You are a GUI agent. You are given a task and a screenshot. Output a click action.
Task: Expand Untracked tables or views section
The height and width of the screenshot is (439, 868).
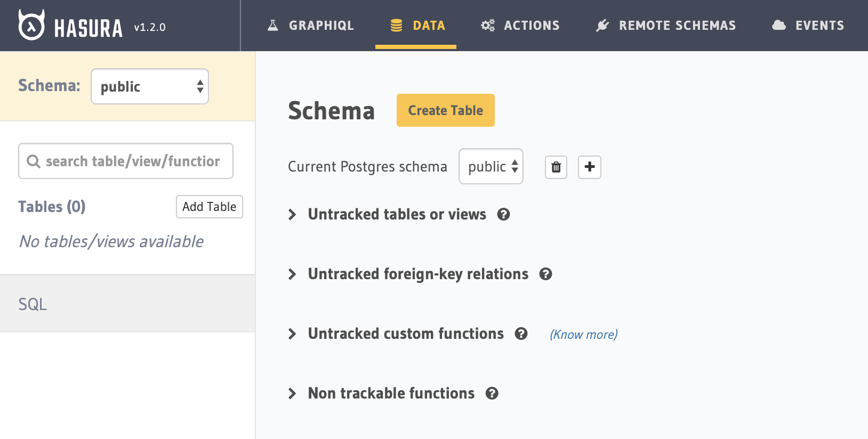[292, 215]
